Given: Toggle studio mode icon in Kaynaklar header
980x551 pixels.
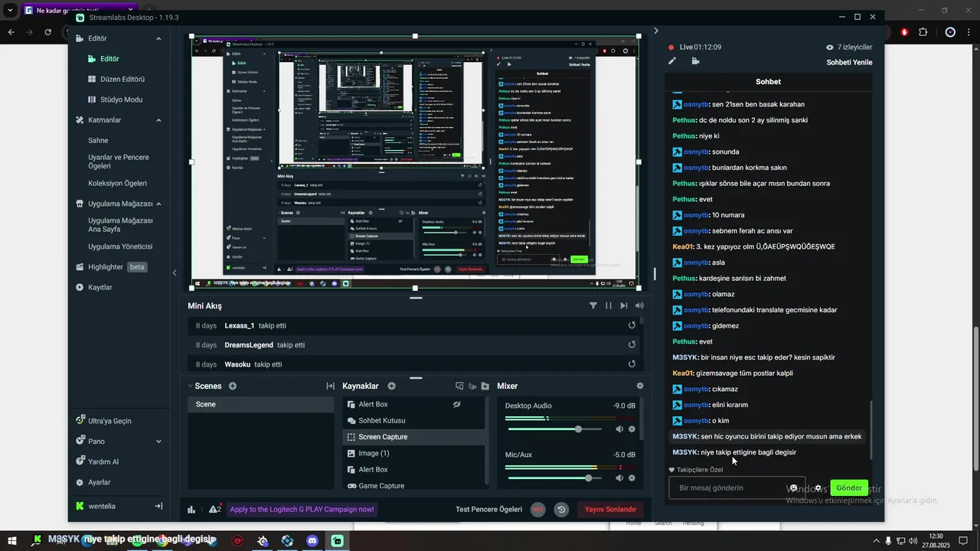Looking at the screenshot, I should coord(459,386).
